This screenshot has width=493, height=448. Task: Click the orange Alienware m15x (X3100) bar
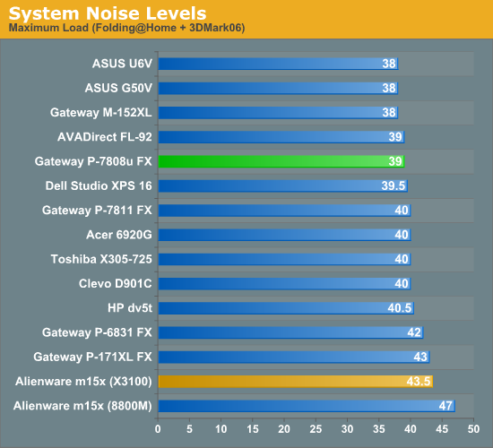click(295, 382)
